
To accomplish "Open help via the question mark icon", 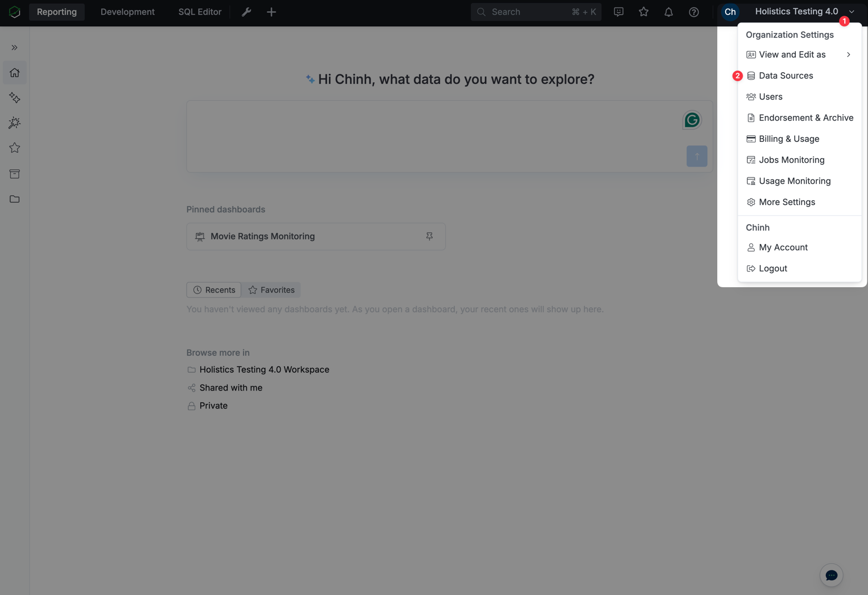I will pos(694,12).
